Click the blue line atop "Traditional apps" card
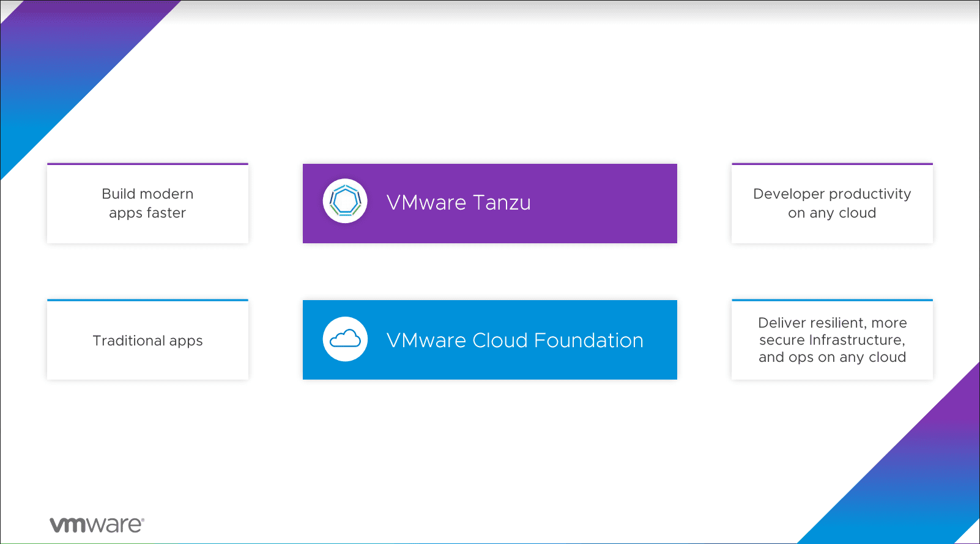Viewport: 980px width, 544px height. [x=147, y=300]
